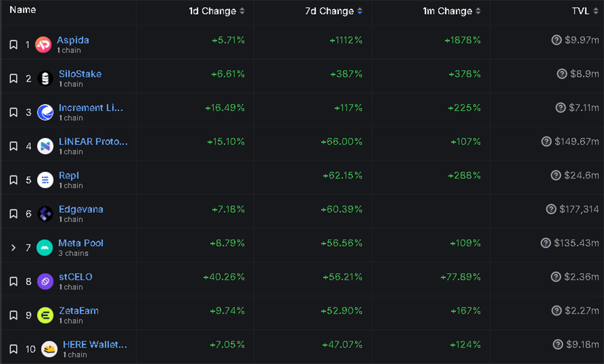Viewport: 604px width, 364px height.
Task: Click the Edgevana logo icon
Action: [45, 214]
